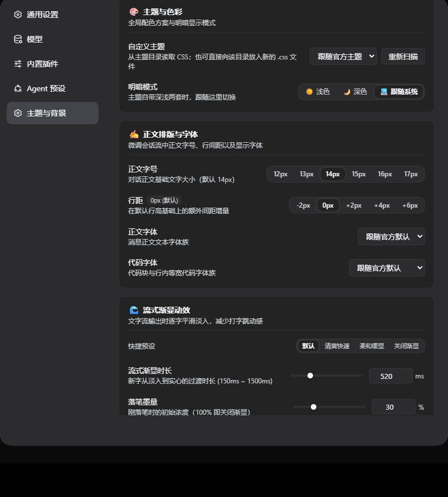This screenshot has height=497, width=448.
Task: Apply the 关闭渐显 preset
Action: [406, 346]
